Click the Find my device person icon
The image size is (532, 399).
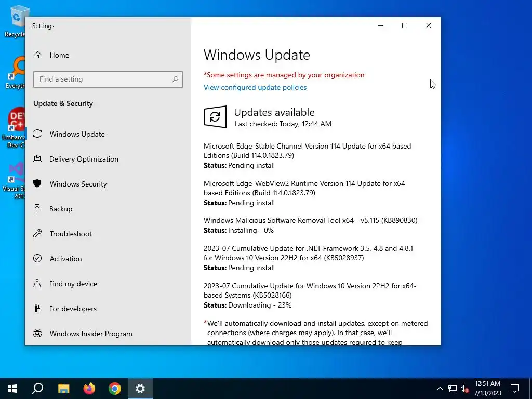(37, 283)
